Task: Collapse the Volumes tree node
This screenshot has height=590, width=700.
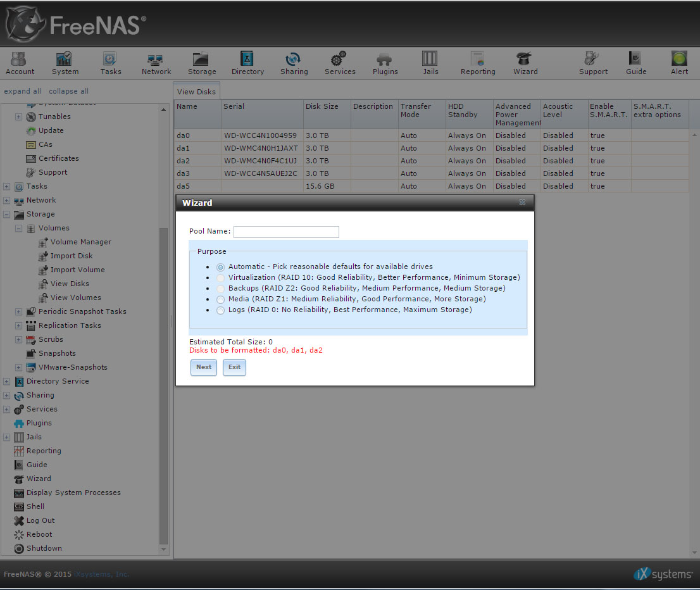Action: [x=18, y=229]
